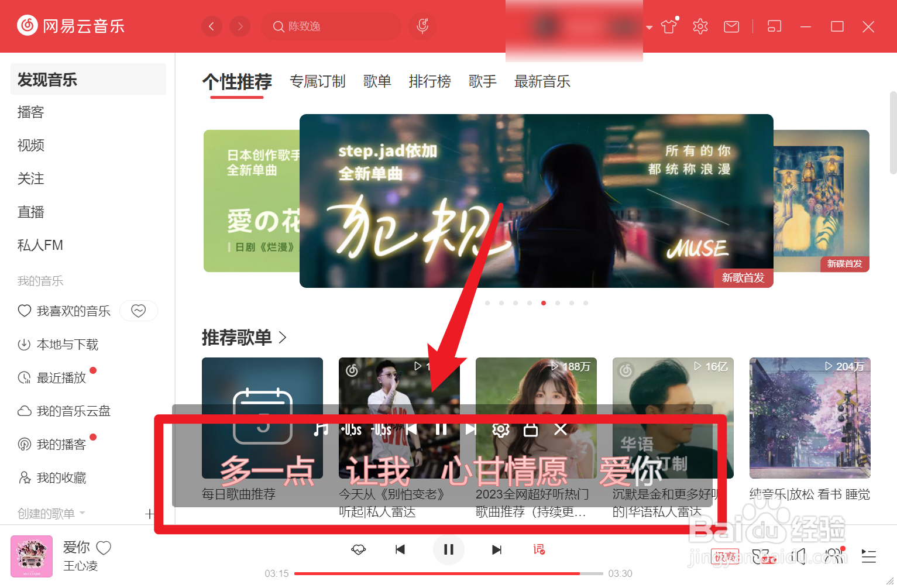Delay lyrics with the -0.5s button
Image resolution: width=897 pixels, height=588 pixels.
381,429
